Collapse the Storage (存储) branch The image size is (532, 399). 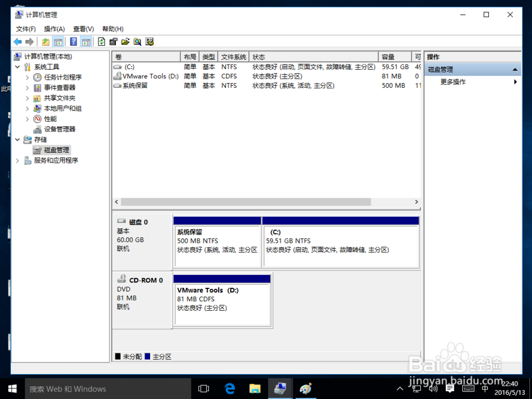[18, 140]
